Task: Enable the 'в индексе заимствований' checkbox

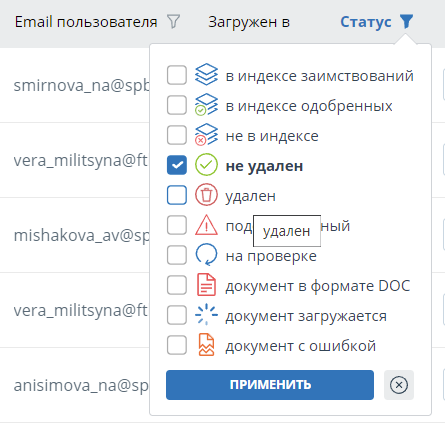Action: (x=177, y=75)
